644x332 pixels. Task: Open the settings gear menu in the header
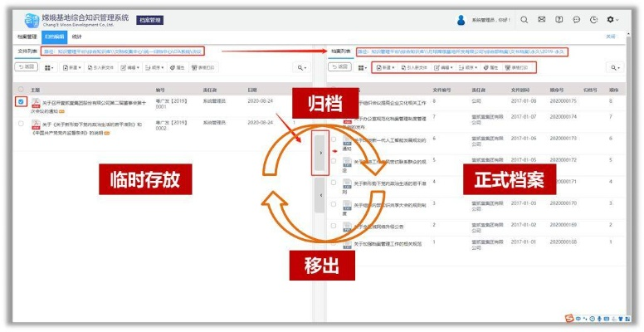pyautogui.click(x=612, y=20)
